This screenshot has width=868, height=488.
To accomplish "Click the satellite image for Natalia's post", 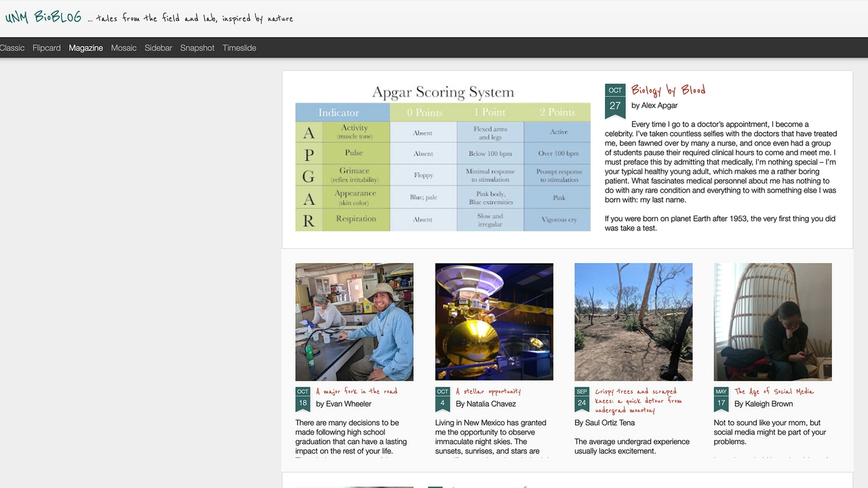I will 494,322.
